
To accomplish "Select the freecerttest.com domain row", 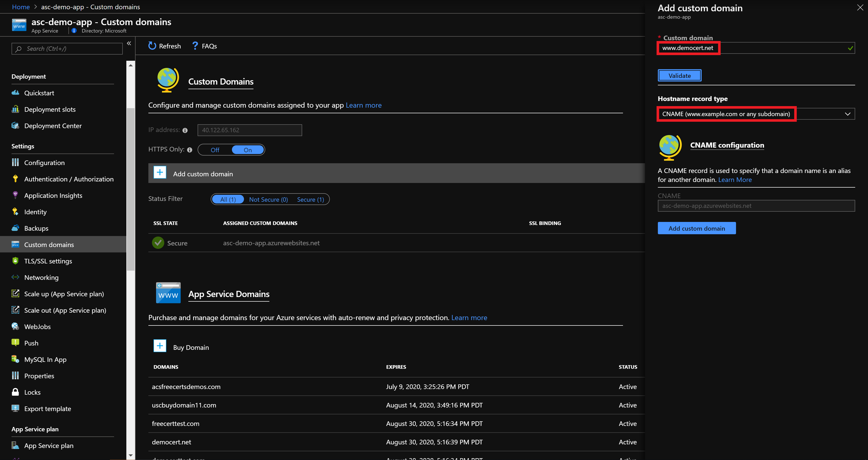I will (396, 424).
